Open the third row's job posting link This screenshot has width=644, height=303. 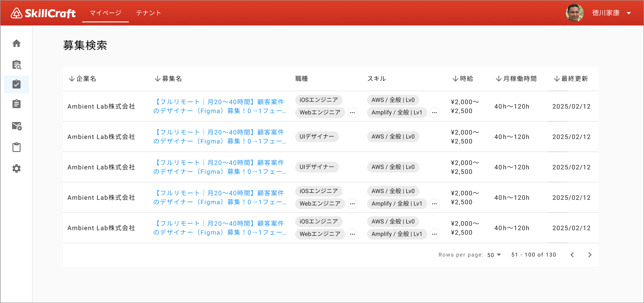click(x=220, y=167)
